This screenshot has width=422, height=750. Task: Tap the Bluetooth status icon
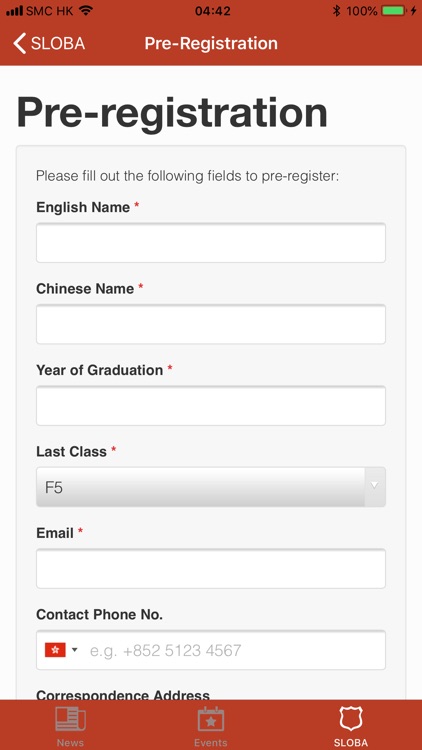coord(337,11)
